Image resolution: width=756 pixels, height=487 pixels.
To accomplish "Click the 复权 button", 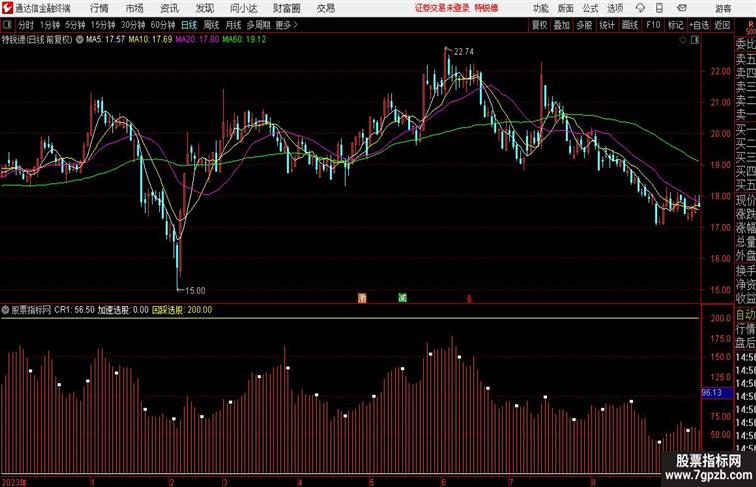I will click(x=539, y=25).
